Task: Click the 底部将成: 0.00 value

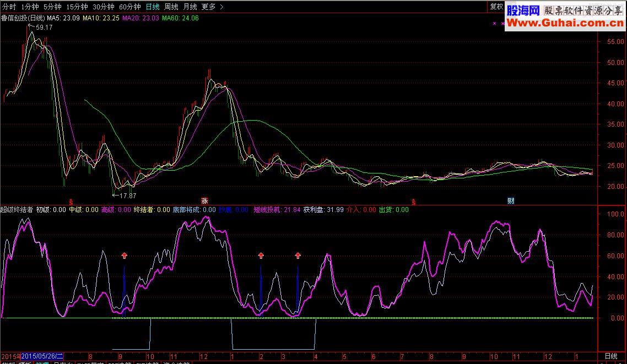Action: tap(194, 210)
